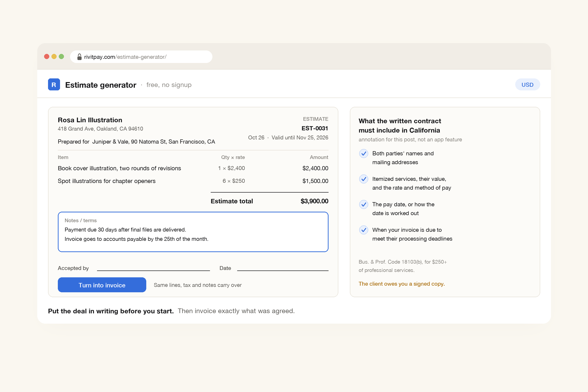Click the $3,900.00 estimate total

(314, 201)
